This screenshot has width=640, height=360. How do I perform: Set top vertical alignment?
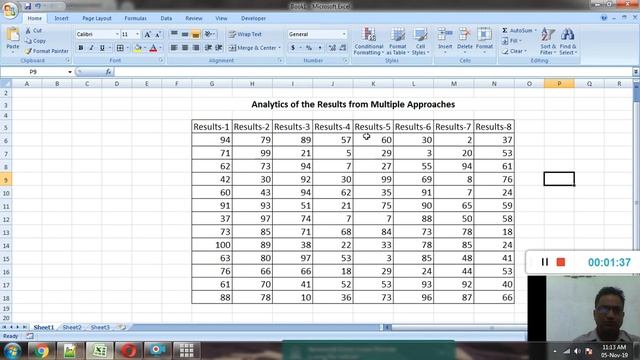click(x=174, y=34)
